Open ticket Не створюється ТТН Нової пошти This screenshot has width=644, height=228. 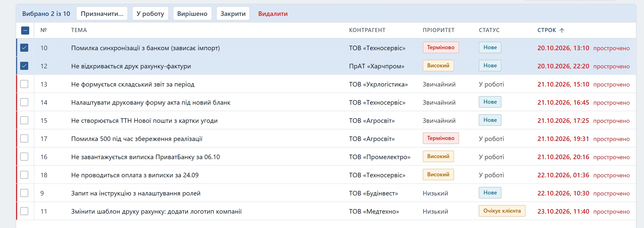[144, 121]
